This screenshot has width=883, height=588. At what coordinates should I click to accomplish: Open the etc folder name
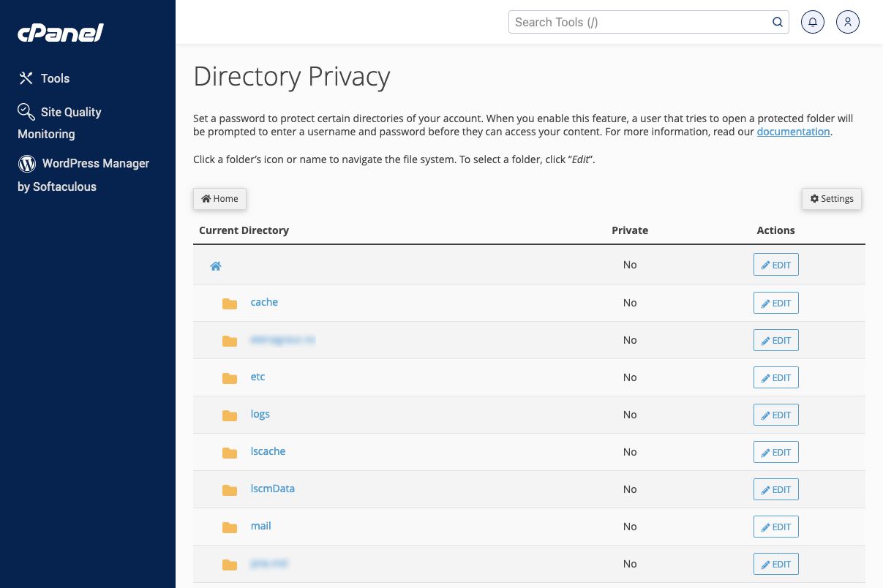click(258, 377)
